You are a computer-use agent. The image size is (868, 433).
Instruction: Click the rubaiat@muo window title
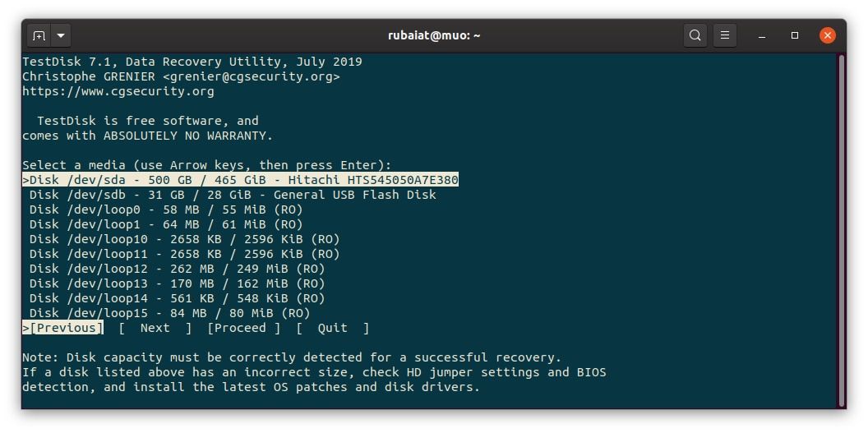[434, 35]
